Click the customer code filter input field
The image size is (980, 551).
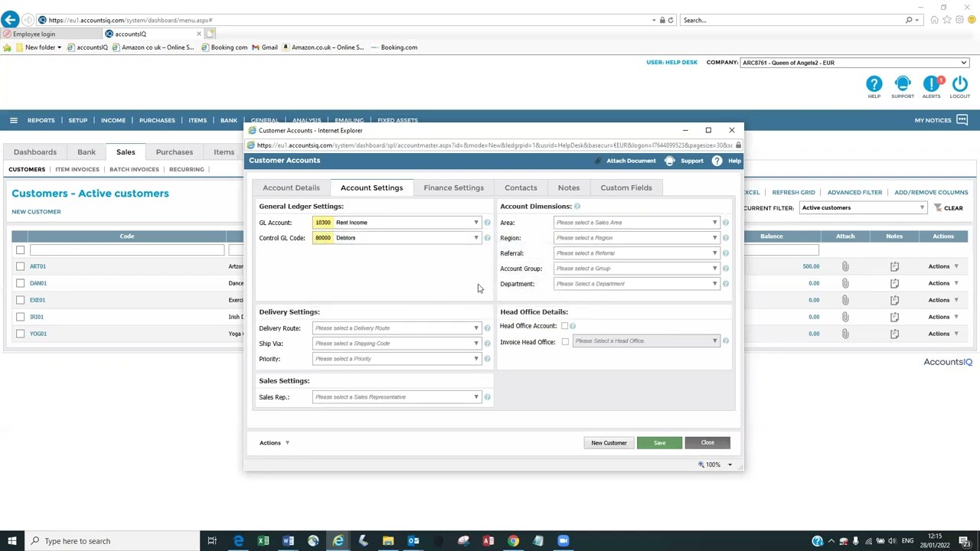[126, 249]
